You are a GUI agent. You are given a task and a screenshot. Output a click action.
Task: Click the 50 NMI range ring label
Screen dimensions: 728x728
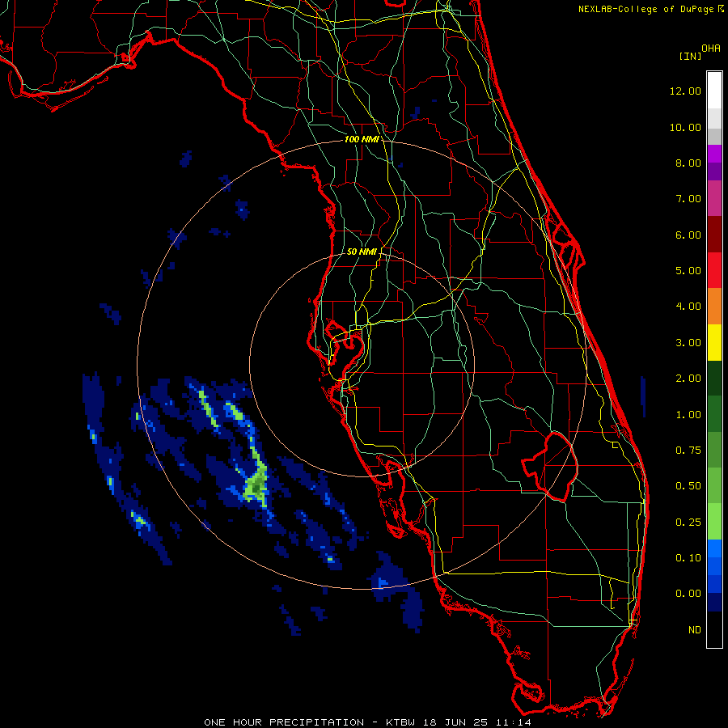(362, 252)
